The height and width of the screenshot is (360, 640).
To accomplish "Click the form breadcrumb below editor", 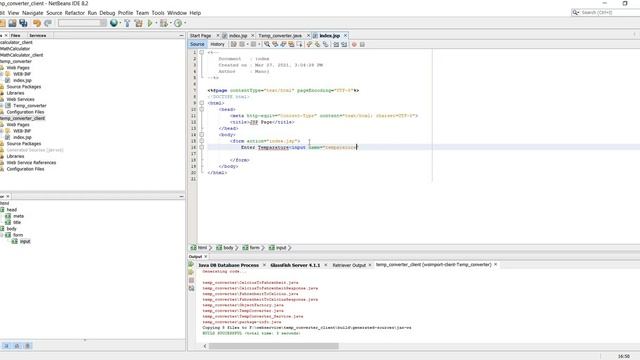I will (254, 248).
